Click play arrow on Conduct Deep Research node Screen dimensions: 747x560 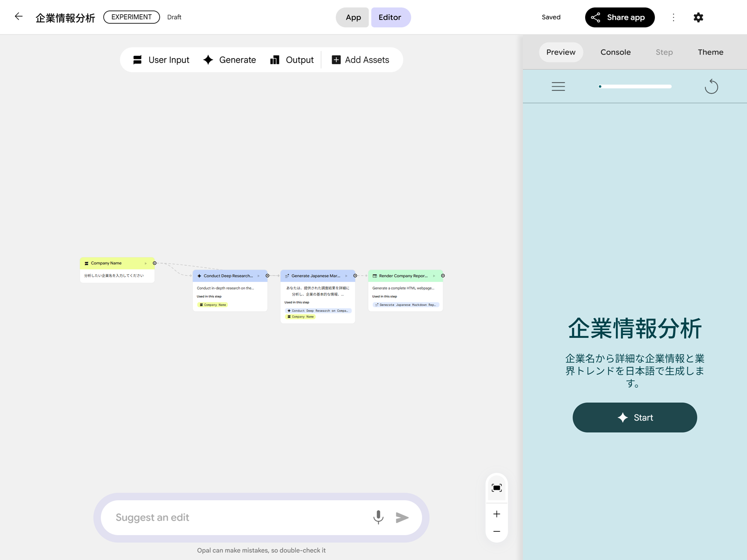tap(259, 276)
